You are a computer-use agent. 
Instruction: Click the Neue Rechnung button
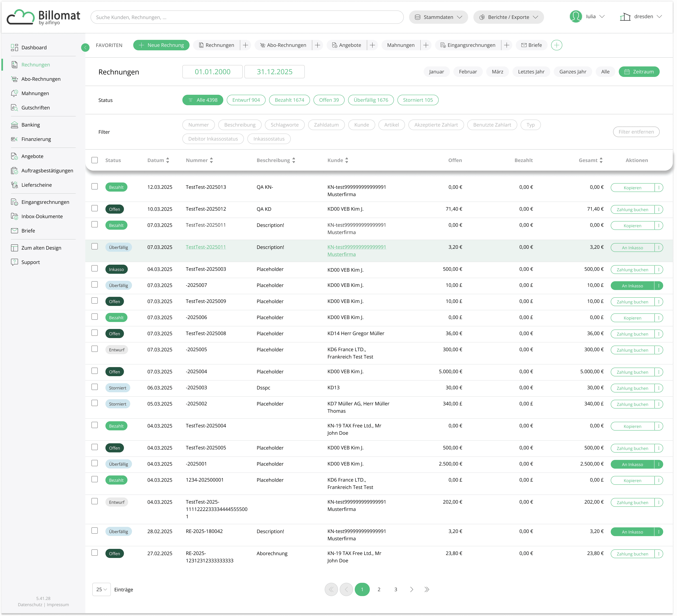(161, 45)
